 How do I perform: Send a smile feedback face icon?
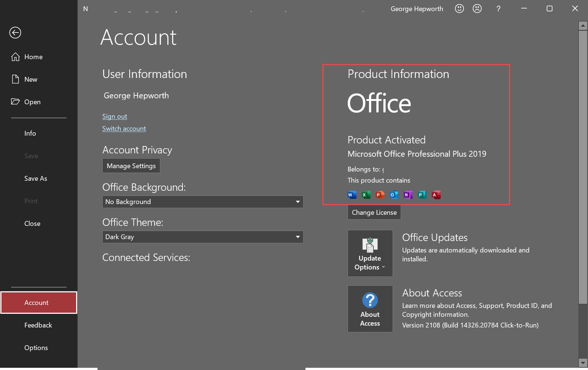tap(459, 9)
